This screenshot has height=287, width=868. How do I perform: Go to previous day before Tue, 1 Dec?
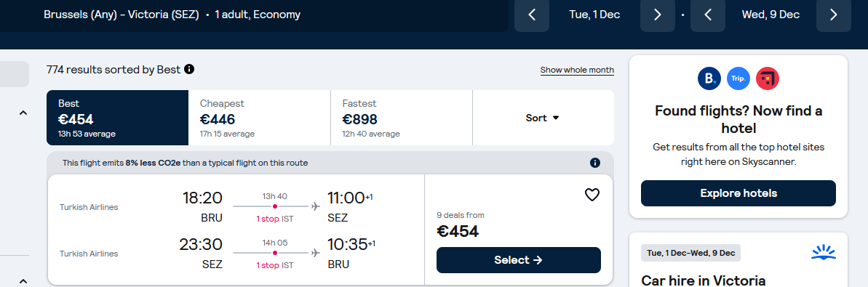coord(532,15)
